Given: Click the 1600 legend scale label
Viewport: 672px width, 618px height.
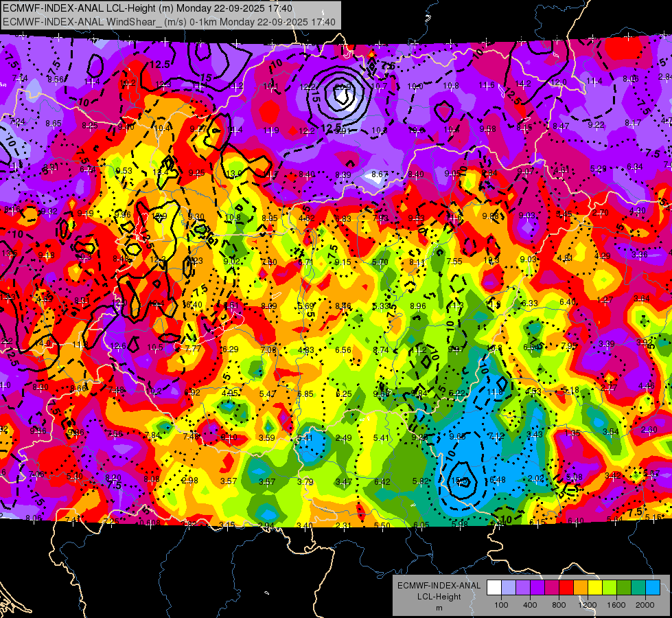Looking at the screenshot, I should [616, 605].
